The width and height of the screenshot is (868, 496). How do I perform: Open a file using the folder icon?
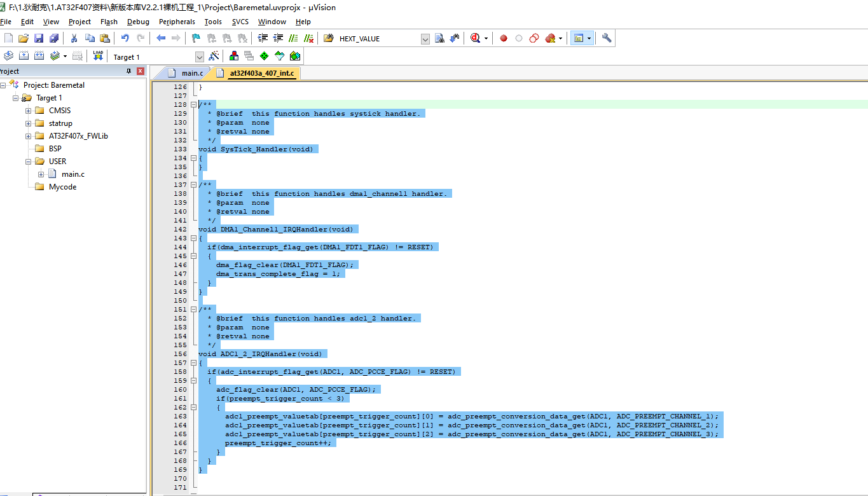click(x=24, y=38)
